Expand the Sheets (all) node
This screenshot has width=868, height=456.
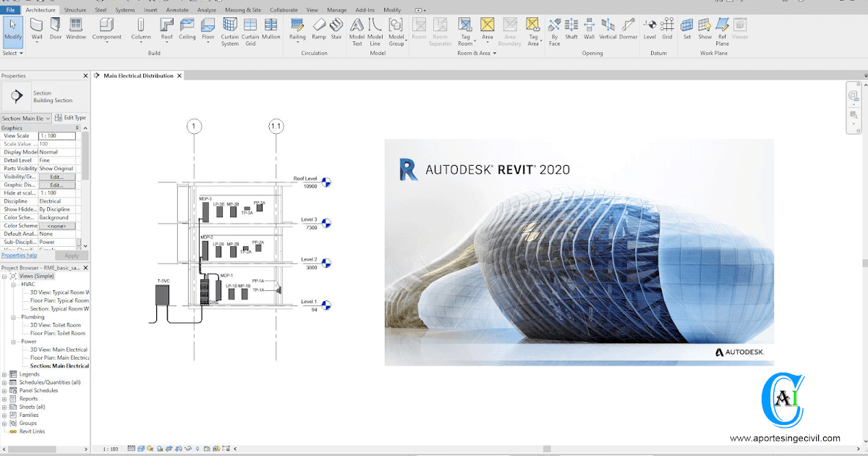click(4, 407)
